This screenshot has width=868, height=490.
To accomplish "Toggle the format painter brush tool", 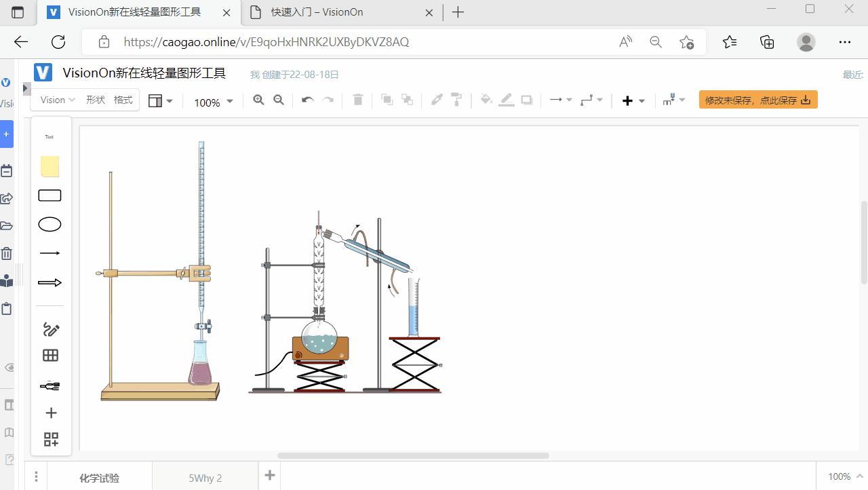I will (456, 99).
